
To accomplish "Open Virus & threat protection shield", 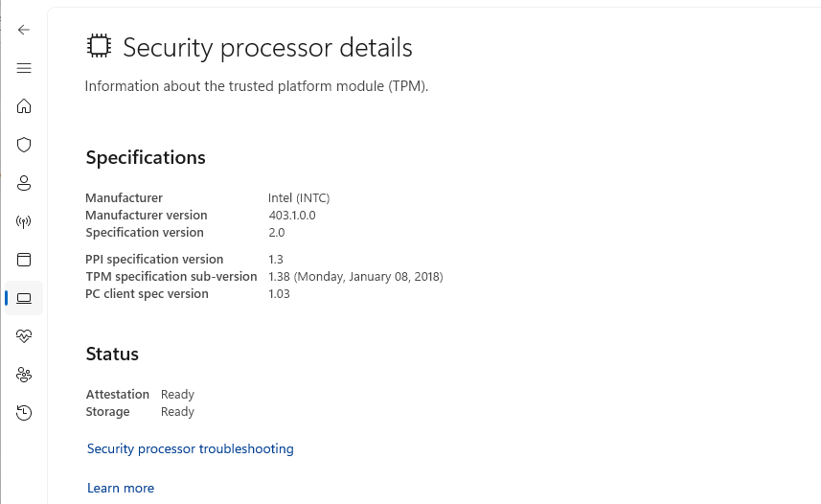I will click(x=24, y=145).
